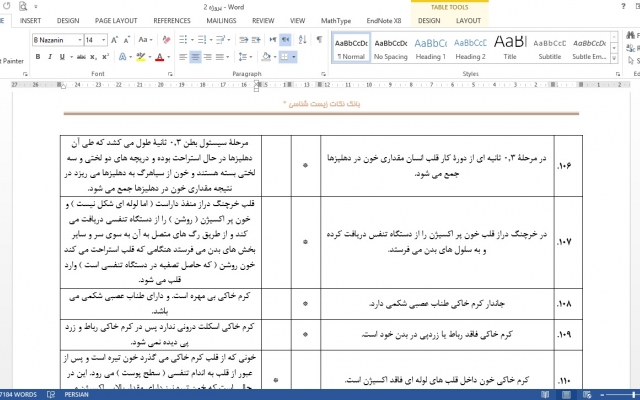Apply the Subtitle style
Screen dimensions: 640x400
(549, 48)
